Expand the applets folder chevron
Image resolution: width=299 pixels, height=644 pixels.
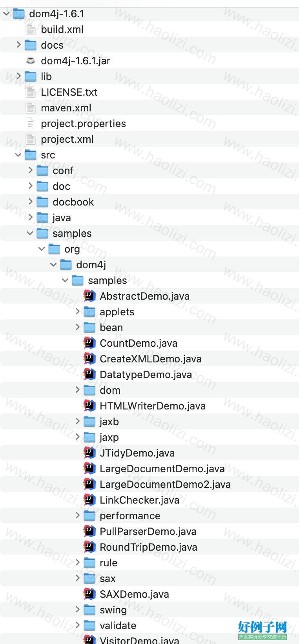coord(77,311)
